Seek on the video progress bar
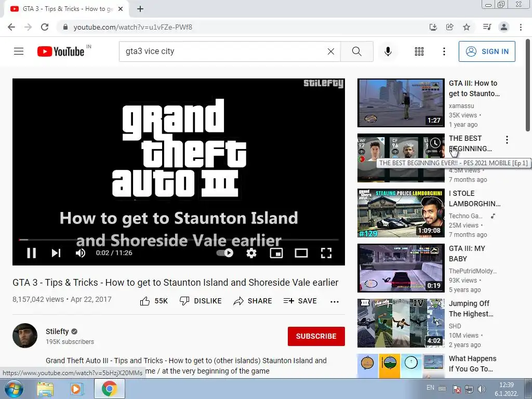Image resolution: width=532 pixels, height=399 pixels. coord(179,240)
